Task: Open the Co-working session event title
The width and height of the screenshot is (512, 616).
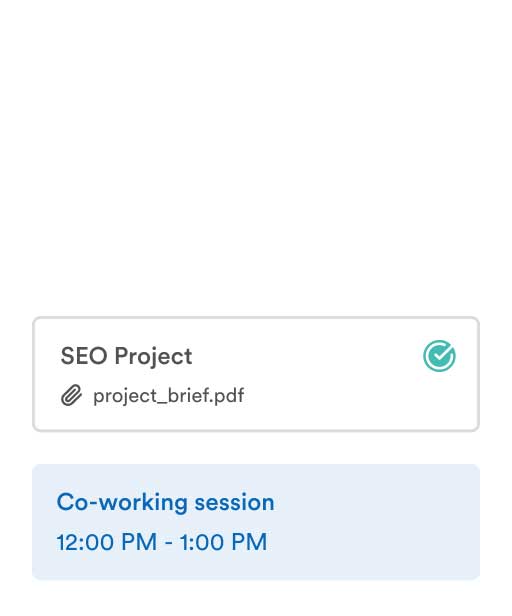Action: click(x=165, y=502)
